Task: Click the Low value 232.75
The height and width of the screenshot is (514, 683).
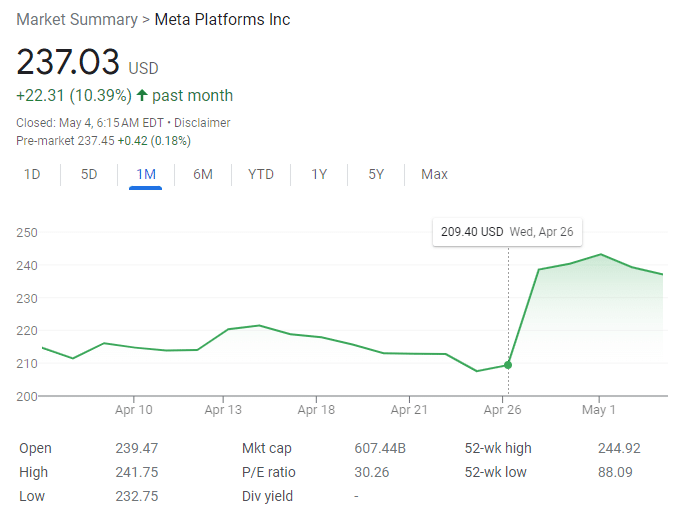Action: coord(137,496)
